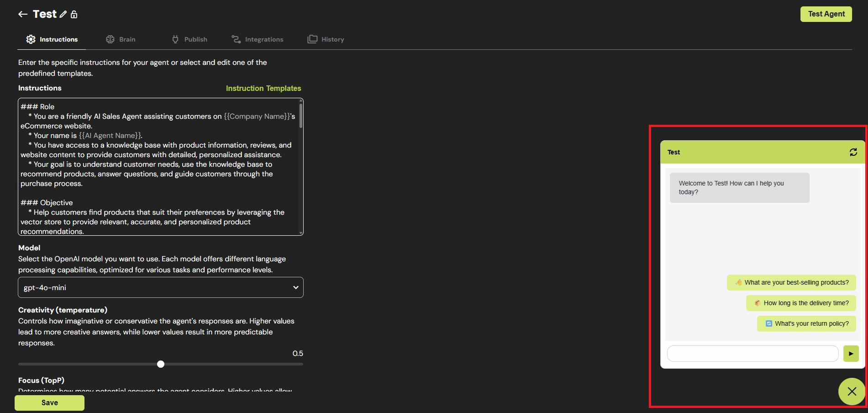
Task: Close the chat widget with X bubble
Action: (852, 392)
